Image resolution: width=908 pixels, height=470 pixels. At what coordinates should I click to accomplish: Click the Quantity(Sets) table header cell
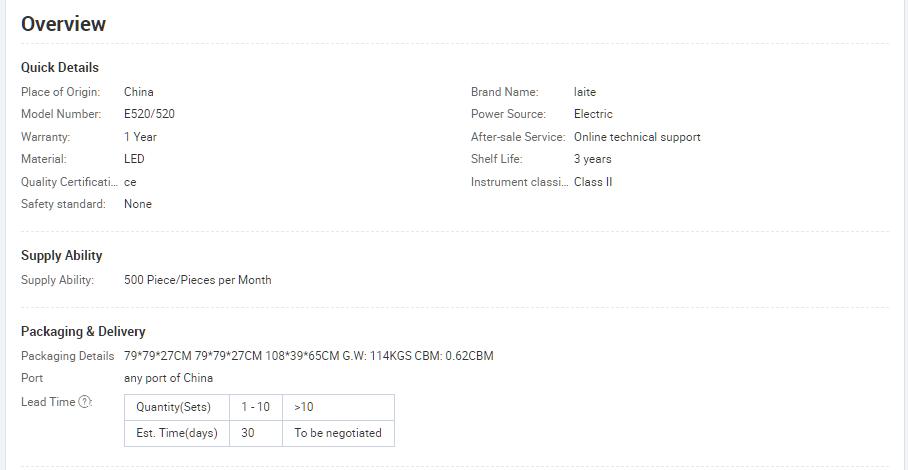click(176, 407)
